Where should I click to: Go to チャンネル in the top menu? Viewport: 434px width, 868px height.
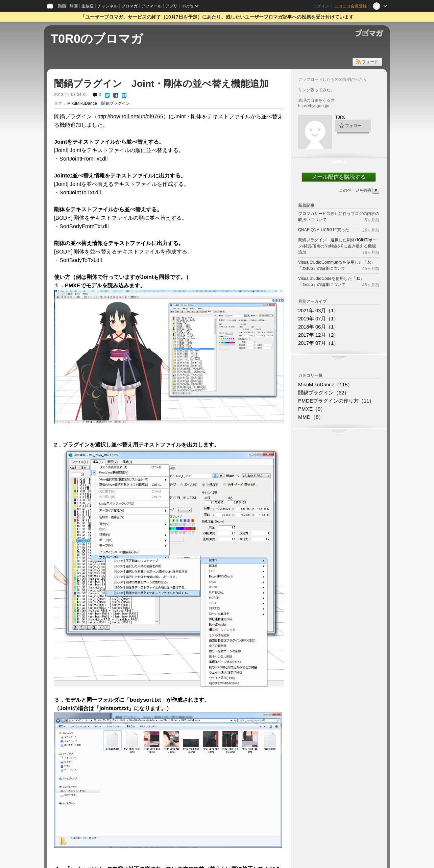click(107, 6)
